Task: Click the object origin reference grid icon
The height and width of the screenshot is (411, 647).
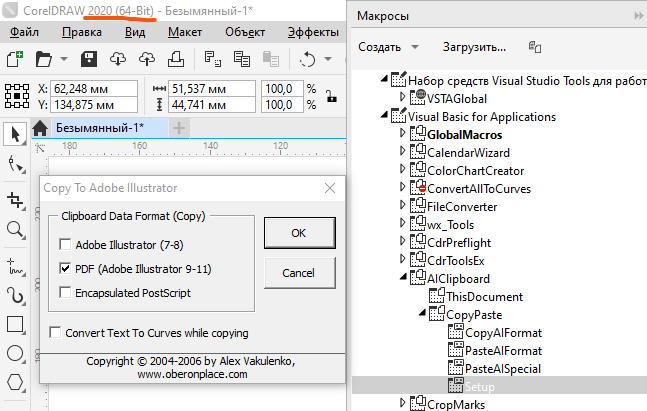Action: point(17,96)
